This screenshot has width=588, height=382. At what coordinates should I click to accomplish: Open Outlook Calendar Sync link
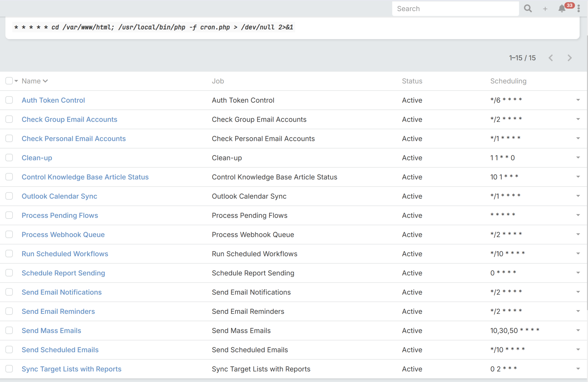coord(59,196)
